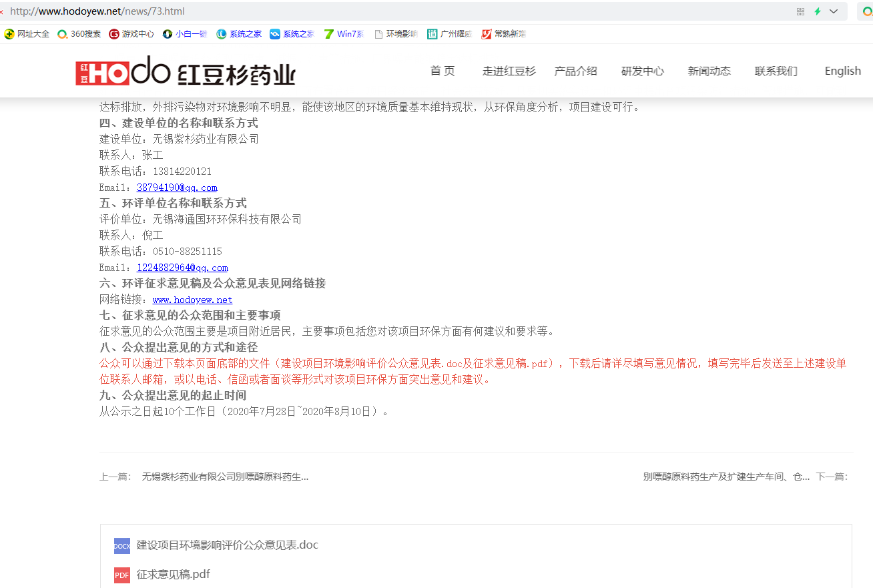Open the 游戏中心 bookmark
The height and width of the screenshot is (588, 873).
[131, 34]
